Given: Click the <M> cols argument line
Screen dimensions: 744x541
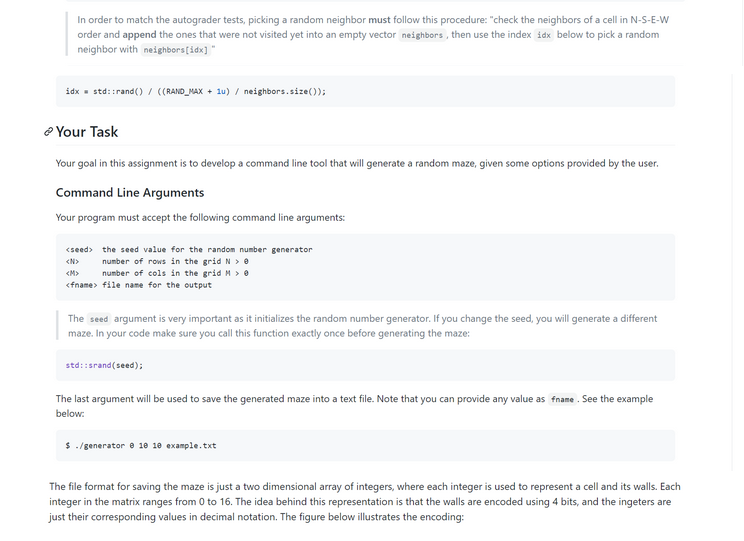Looking at the screenshot, I should [x=157, y=273].
